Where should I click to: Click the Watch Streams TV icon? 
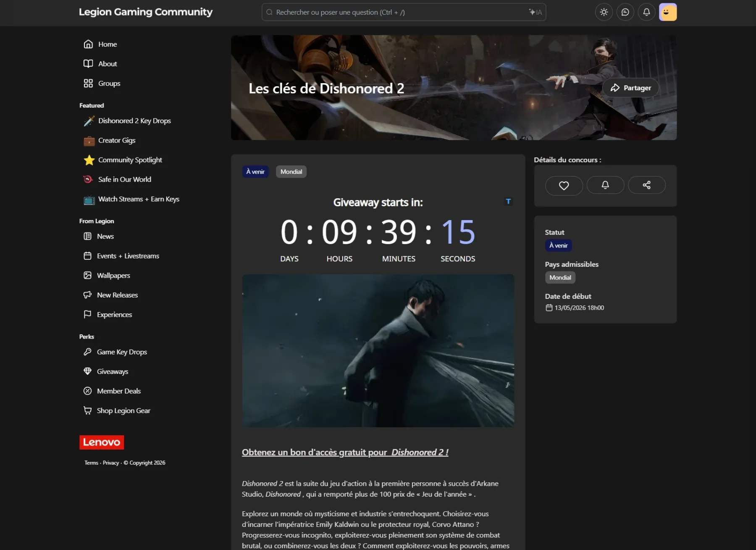click(x=89, y=200)
